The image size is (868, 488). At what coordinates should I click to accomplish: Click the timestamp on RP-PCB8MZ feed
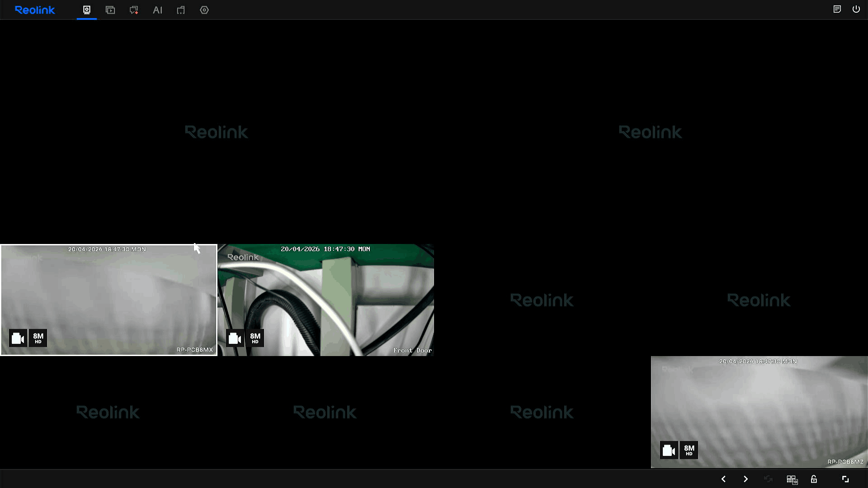tap(758, 361)
